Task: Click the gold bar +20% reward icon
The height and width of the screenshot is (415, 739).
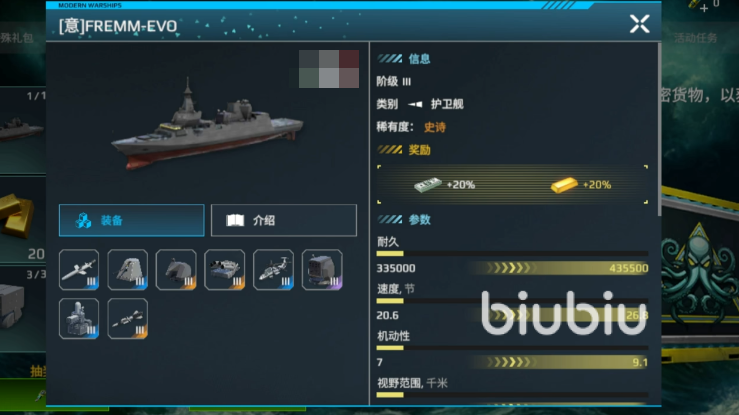Action: [564, 185]
